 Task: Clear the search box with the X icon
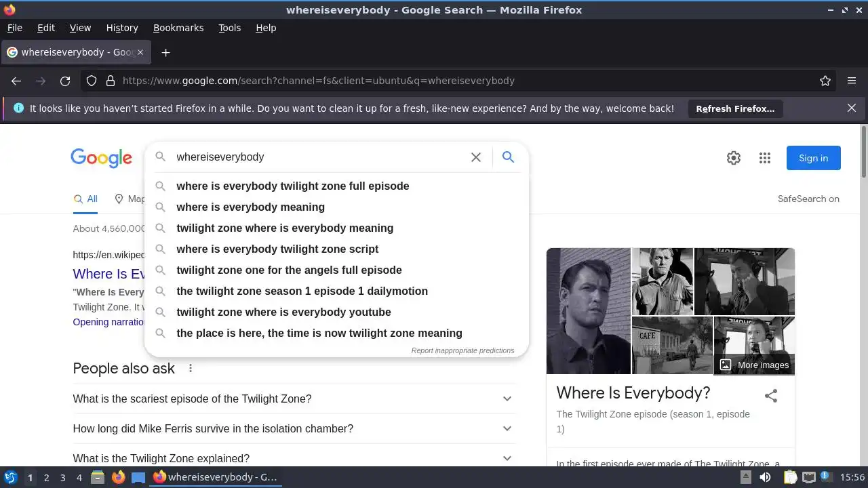(476, 157)
